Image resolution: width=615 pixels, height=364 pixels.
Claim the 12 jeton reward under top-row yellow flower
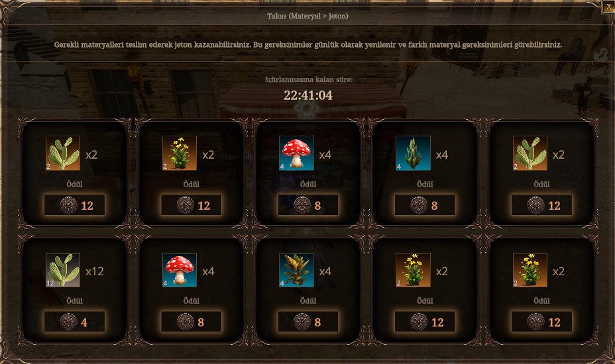(192, 205)
